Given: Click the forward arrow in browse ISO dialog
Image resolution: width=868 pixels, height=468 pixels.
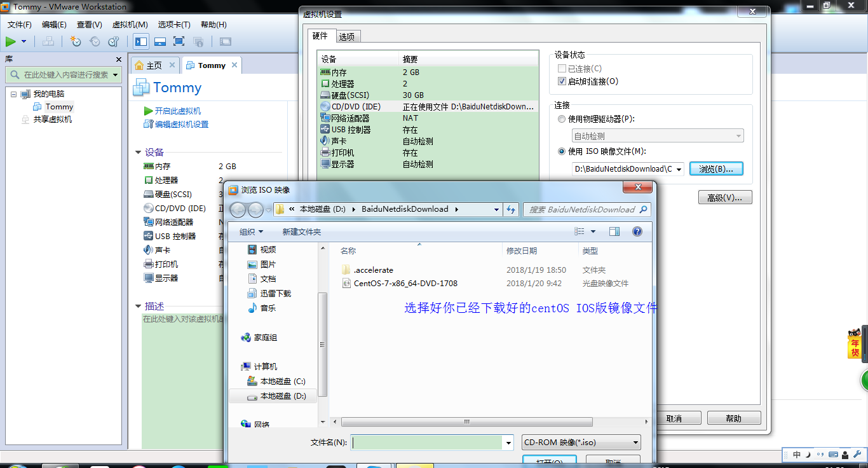Looking at the screenshot, I should coord(255,209).
